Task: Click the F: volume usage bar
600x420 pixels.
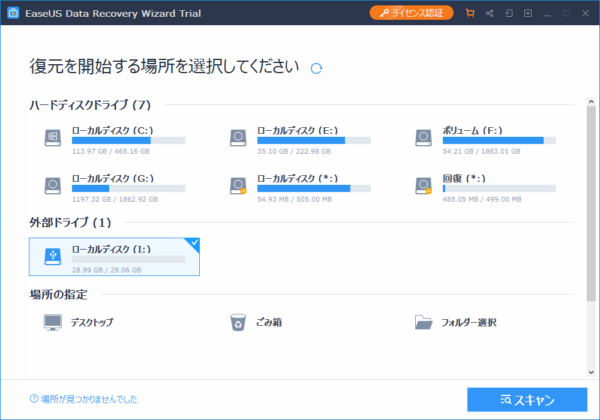Action: [x=499, y=140]
